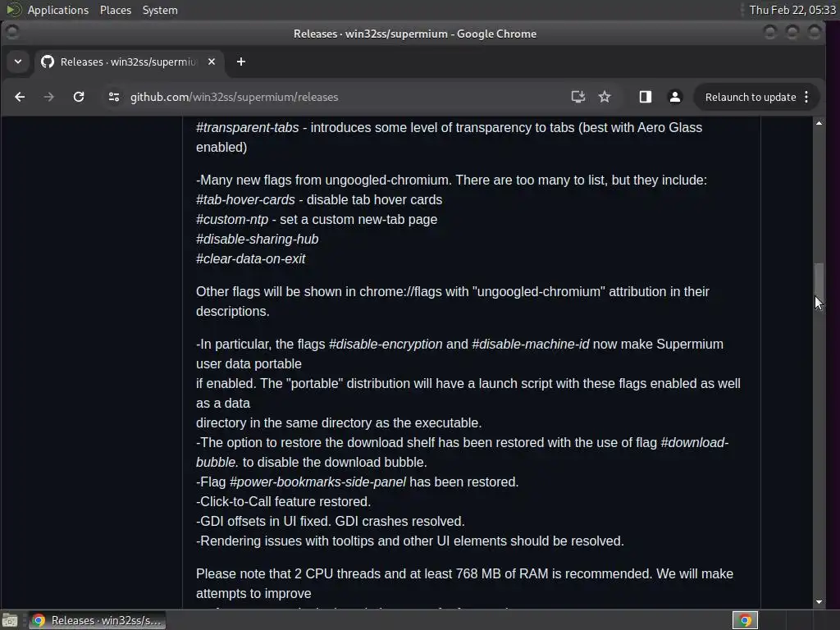The image size is (840, 630).
Task: Click the Click-to-Call feature restored line
Action: point(283,501)
